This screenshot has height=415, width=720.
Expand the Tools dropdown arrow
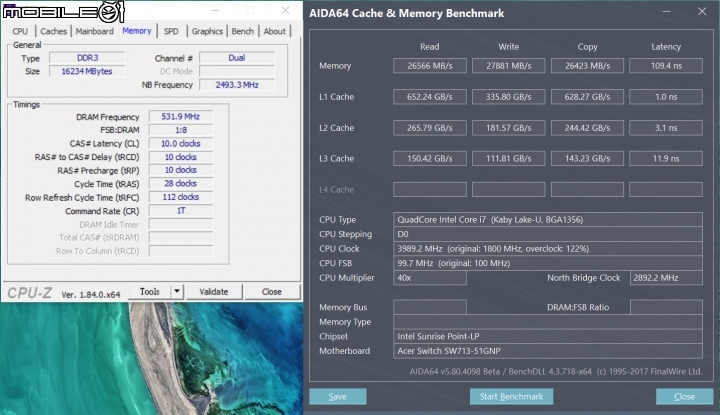click(177, 292)
